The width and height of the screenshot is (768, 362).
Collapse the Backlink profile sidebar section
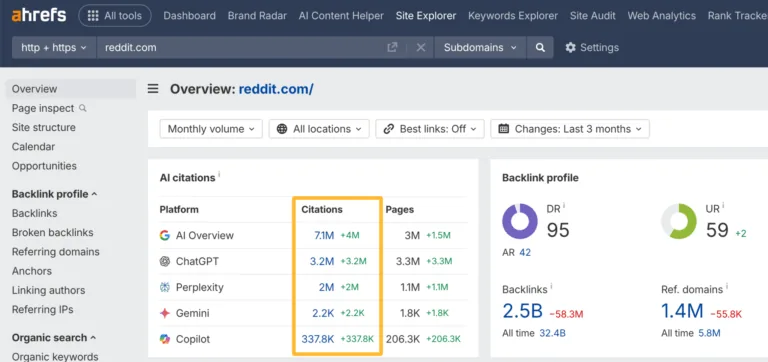click(54, 194)
